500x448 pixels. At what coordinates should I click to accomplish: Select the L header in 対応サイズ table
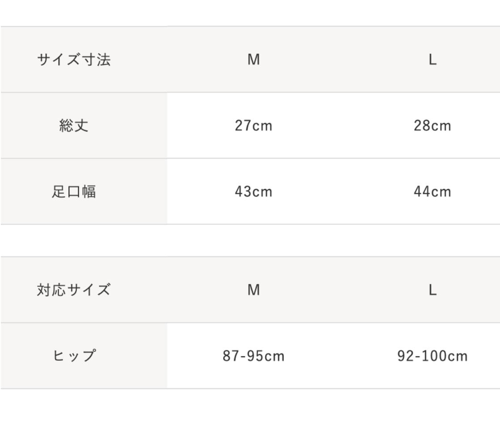click(x=432, y=290)
